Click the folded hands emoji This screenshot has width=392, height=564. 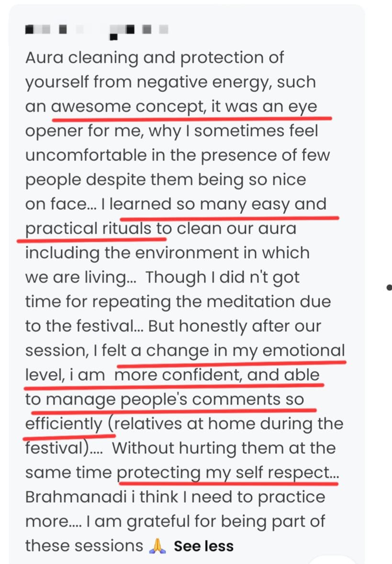pos(157,546)
